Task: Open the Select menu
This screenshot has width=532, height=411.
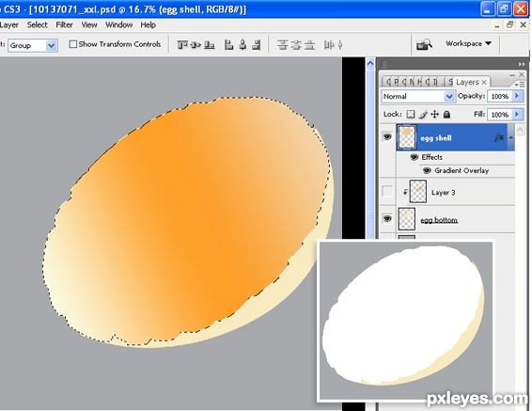Action: pyautogui.click(x=37, y=24)
